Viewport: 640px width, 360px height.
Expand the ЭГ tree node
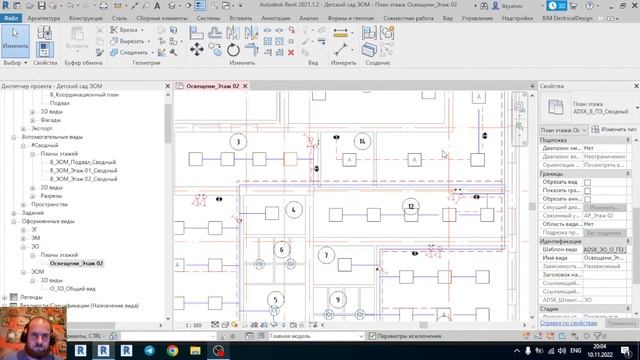click(x=23, y=230)
